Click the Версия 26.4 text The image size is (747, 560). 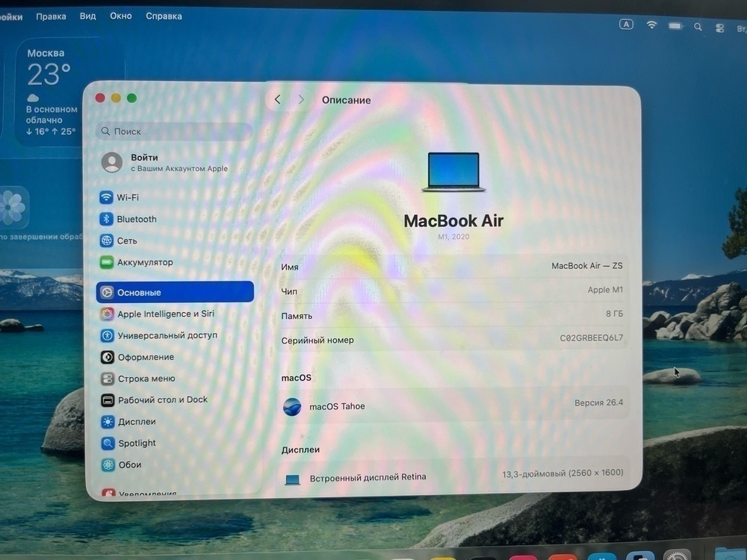point(598,403)
